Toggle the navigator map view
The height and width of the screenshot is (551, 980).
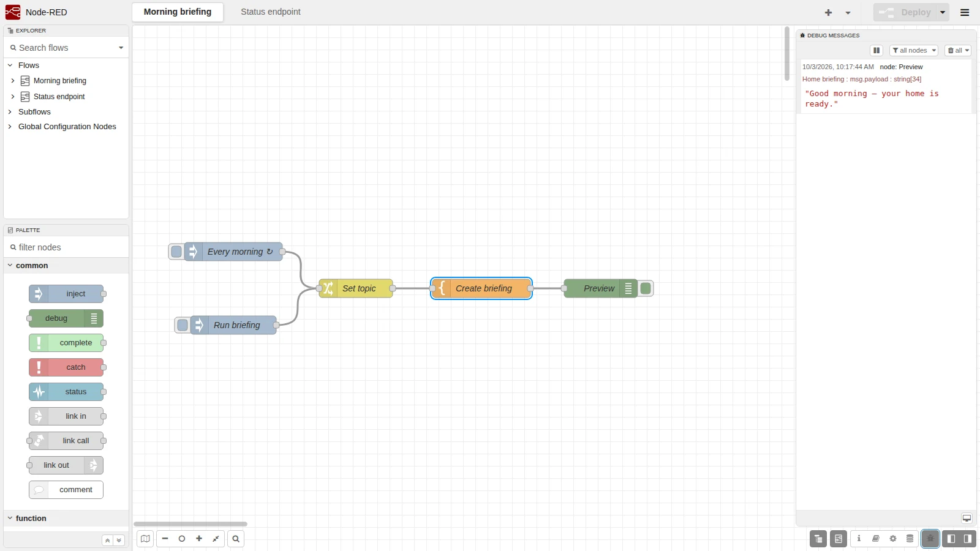[x=145, y=539]
